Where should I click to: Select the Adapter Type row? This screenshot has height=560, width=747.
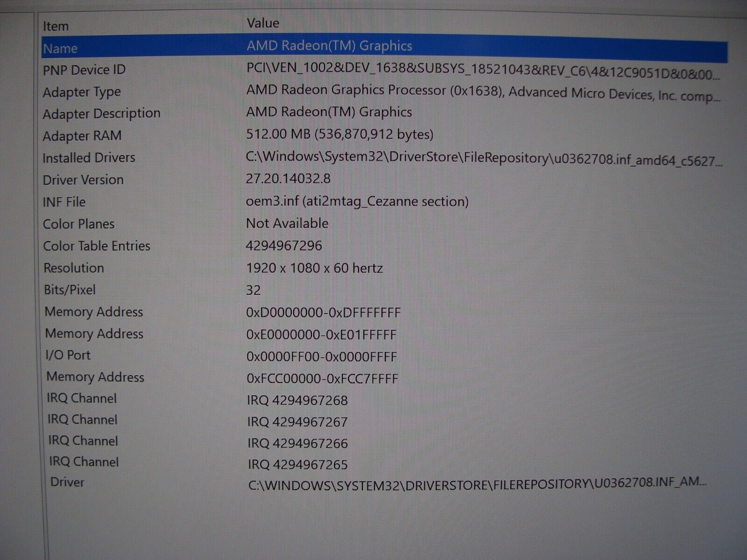click(x=82, y=92)
